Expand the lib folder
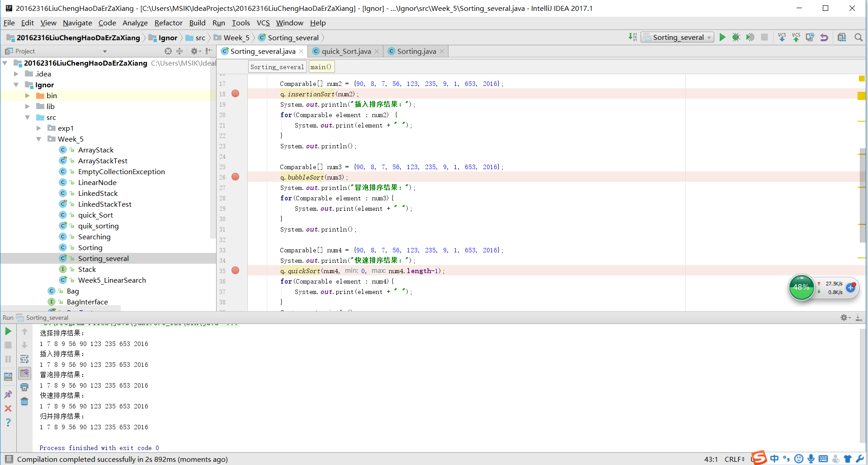This screenshot has height=465, width=868. [x=28, y=106]
